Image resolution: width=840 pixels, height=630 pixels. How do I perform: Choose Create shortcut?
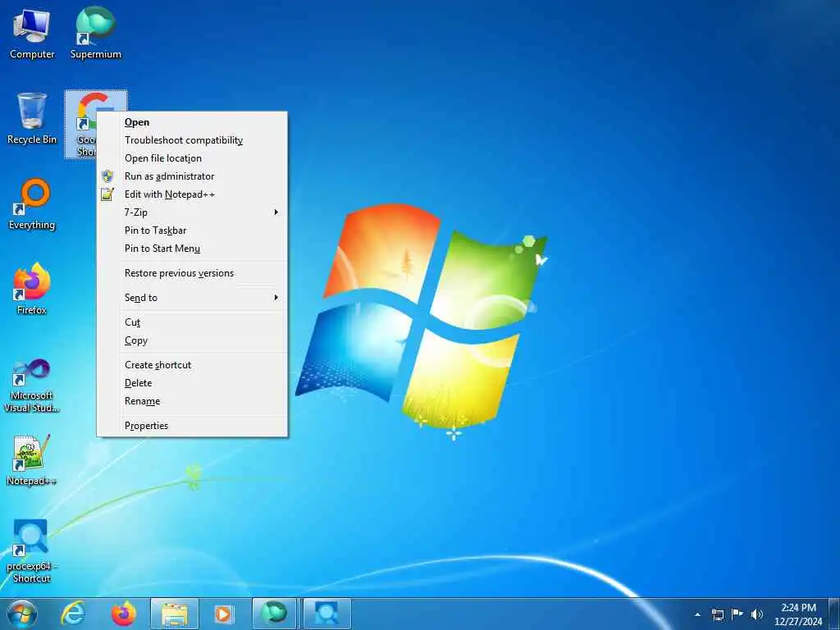coord(192,365)
